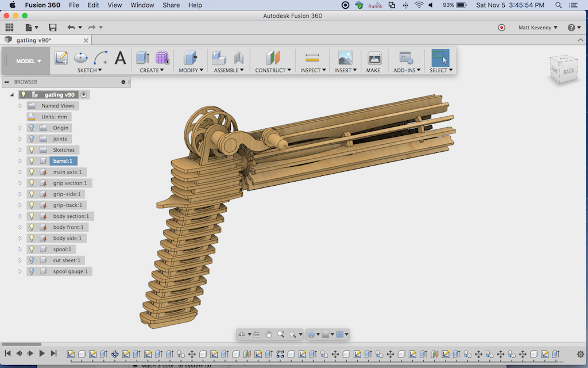Open the CONSTRUCT dropdown menu
Screen dimensions: 588x368
pyautogui.click(x=273, y=70)
